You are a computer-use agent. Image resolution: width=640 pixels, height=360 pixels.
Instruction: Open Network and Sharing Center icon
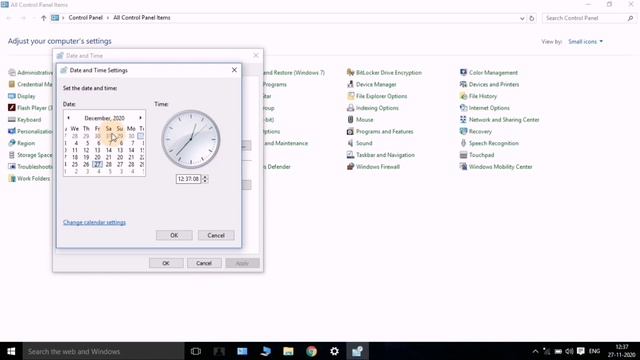pyautogui.click(x=463, y=120)
